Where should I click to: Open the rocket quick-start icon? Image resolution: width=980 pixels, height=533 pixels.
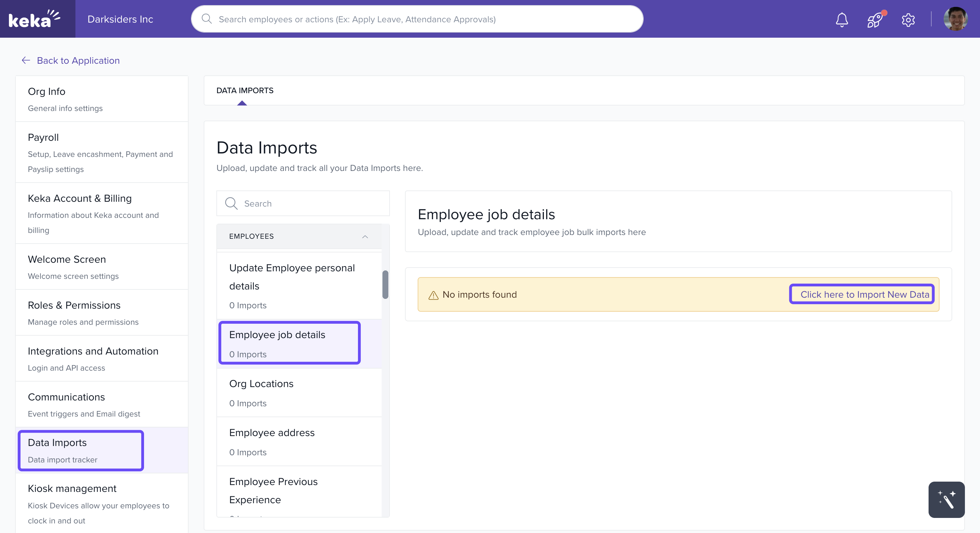pos(874,20)
